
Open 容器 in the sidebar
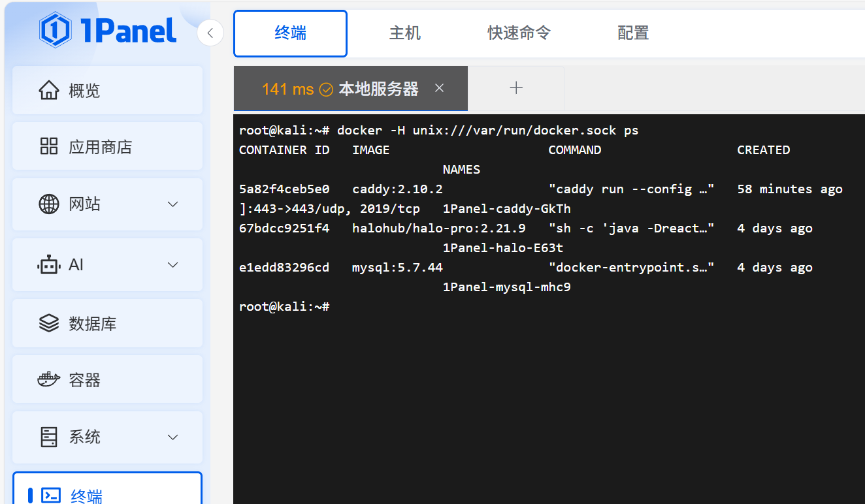pyautogui.click(x=107, y=379)
